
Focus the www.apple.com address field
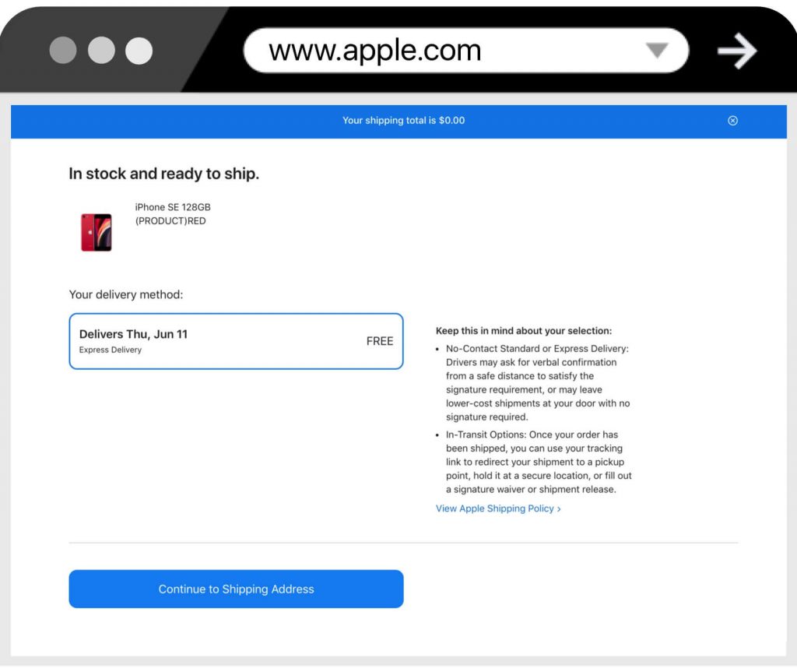[x=466, y=51]
